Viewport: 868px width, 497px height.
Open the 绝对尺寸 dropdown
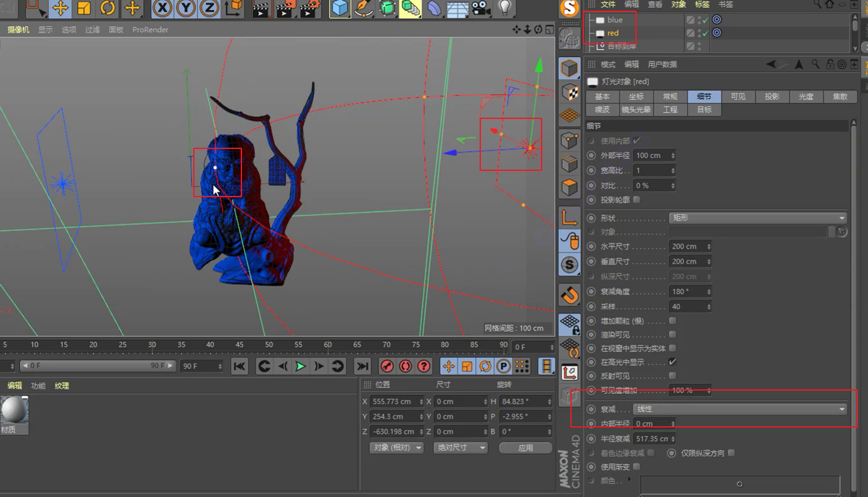(x=460, y=448)
